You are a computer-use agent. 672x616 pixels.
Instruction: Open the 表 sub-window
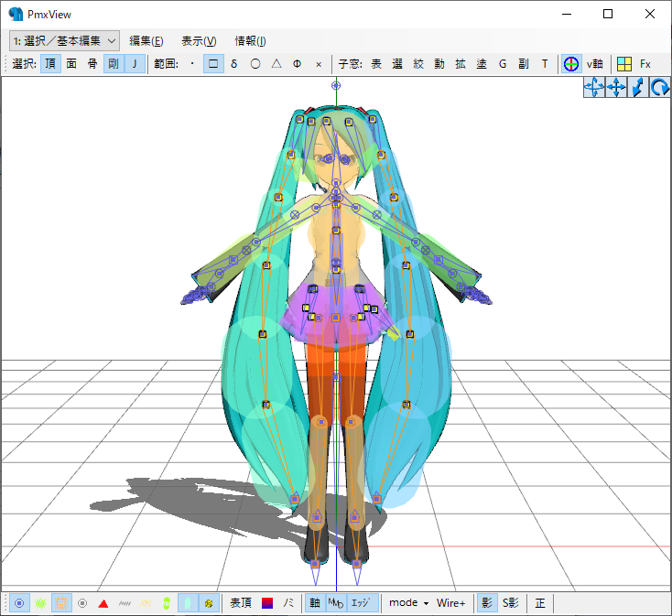[x=376, y=64]
